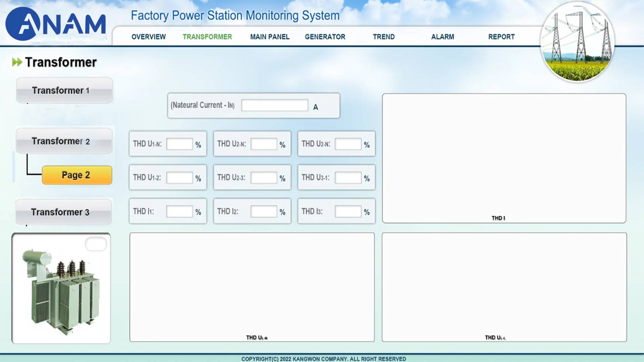The height and width of the screenshot is (362, 644).
Task: Click the THD UL-L chart panel
Action: [504, 287]
